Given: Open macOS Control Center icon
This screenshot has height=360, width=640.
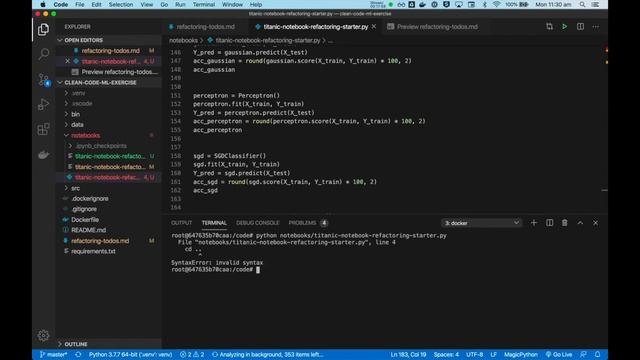Looking at the screenshot, I should [x=595, y=4].
